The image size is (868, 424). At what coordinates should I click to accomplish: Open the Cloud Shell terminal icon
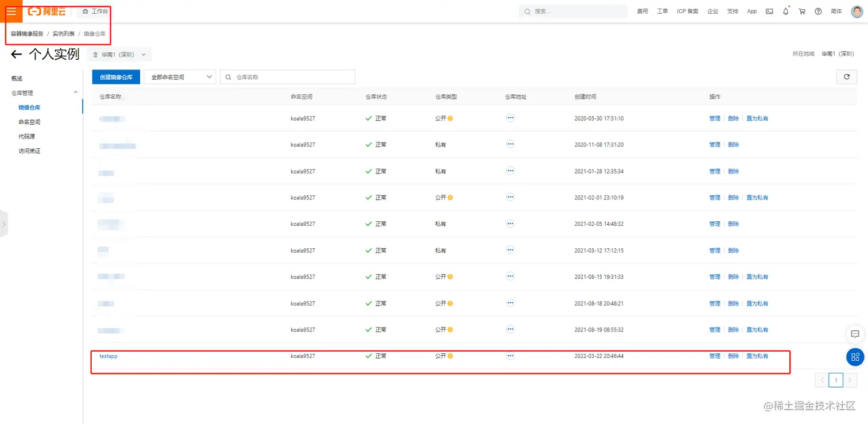(x=769, y=11)
